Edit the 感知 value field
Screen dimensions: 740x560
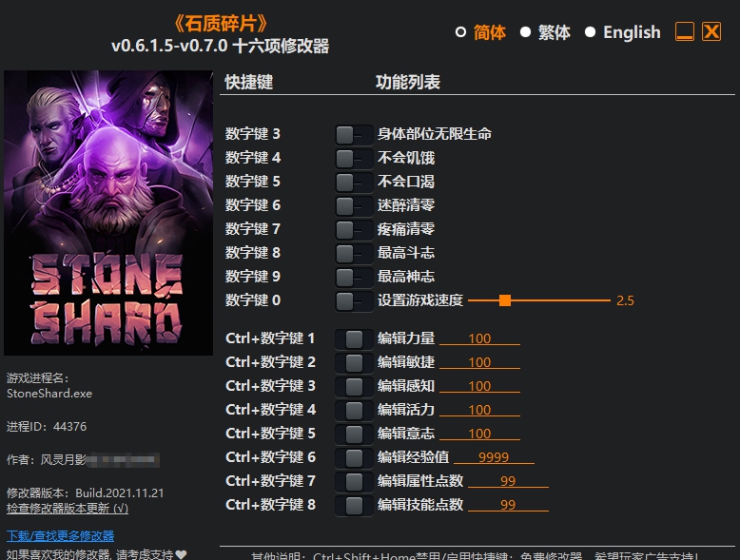(479, 386)
